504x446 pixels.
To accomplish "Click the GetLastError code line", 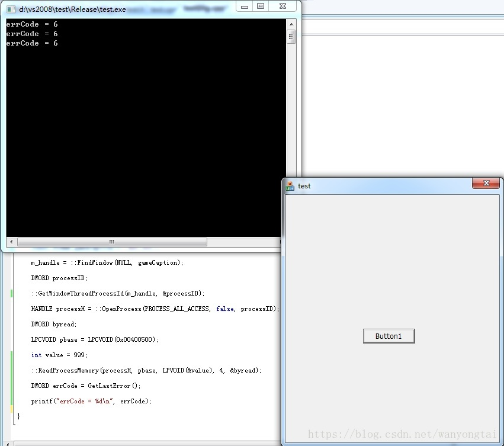I will coord(86,386).
